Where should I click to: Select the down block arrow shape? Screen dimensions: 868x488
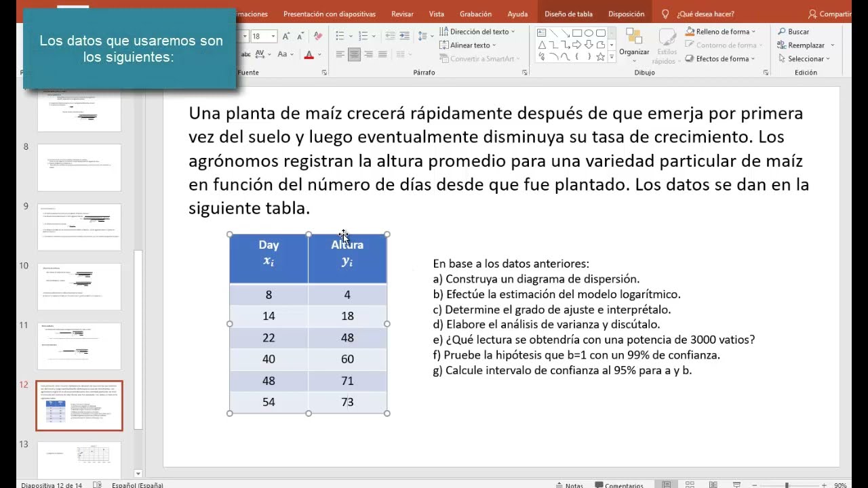[x=589, y=45]
